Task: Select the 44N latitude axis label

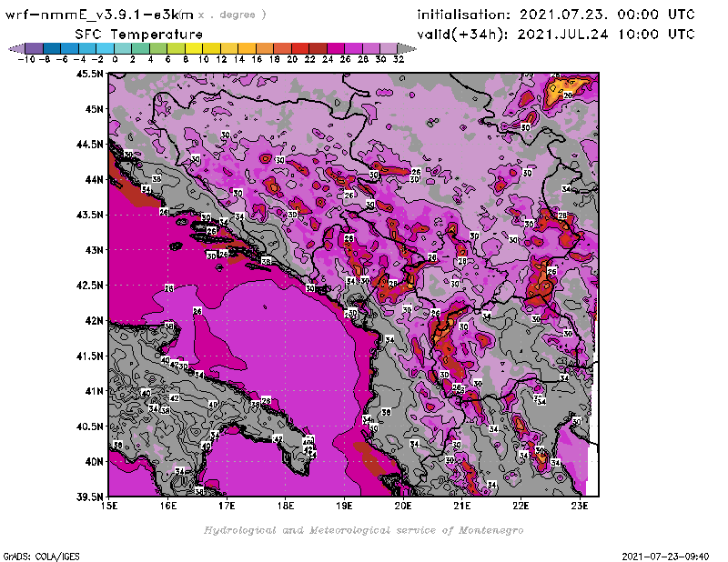Action: [x=94, y=179]
